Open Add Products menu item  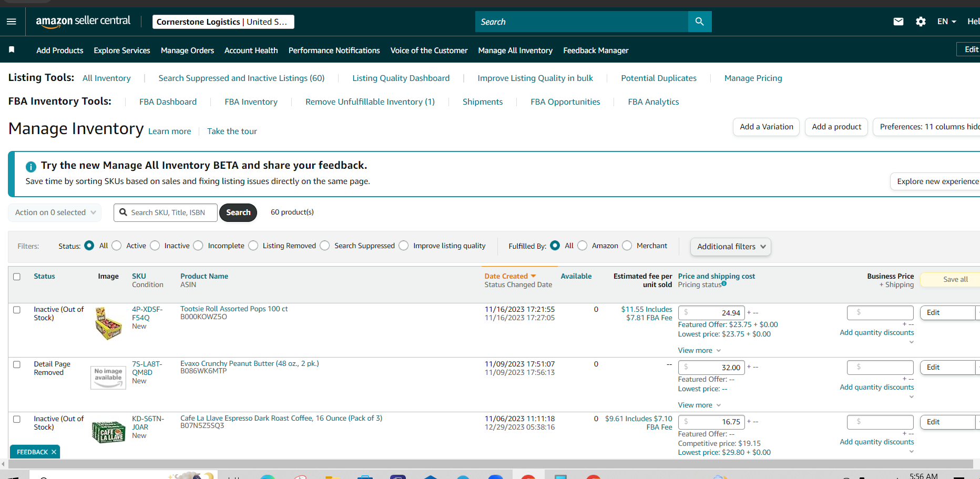tap(60, 50)
